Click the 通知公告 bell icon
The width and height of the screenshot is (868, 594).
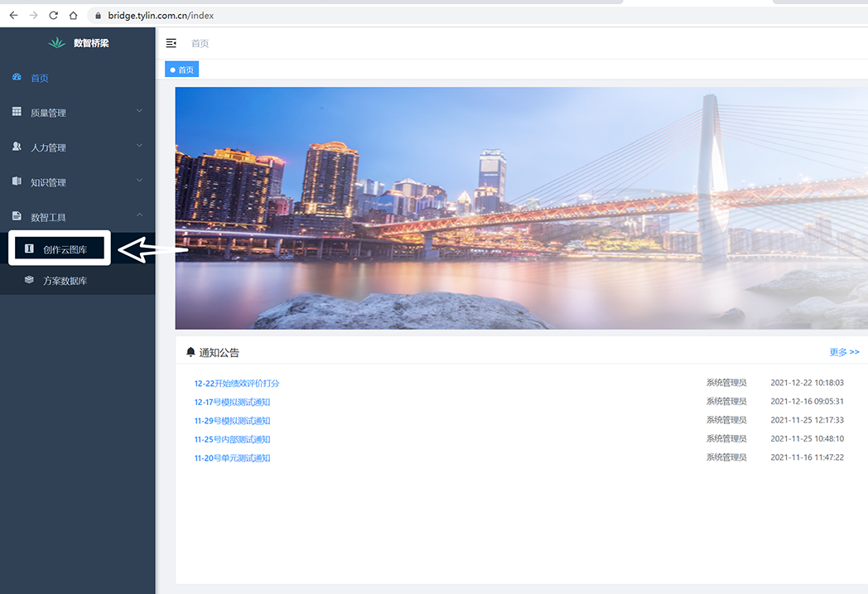[191, 351]
